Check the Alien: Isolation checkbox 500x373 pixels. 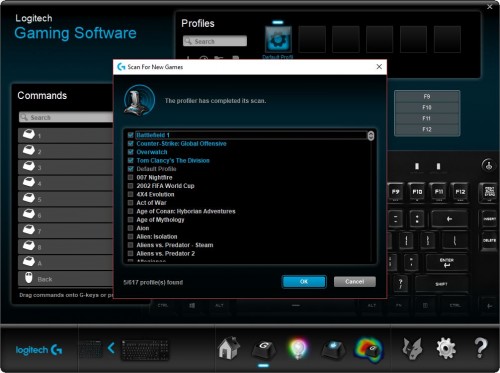[x=131, y=237]
